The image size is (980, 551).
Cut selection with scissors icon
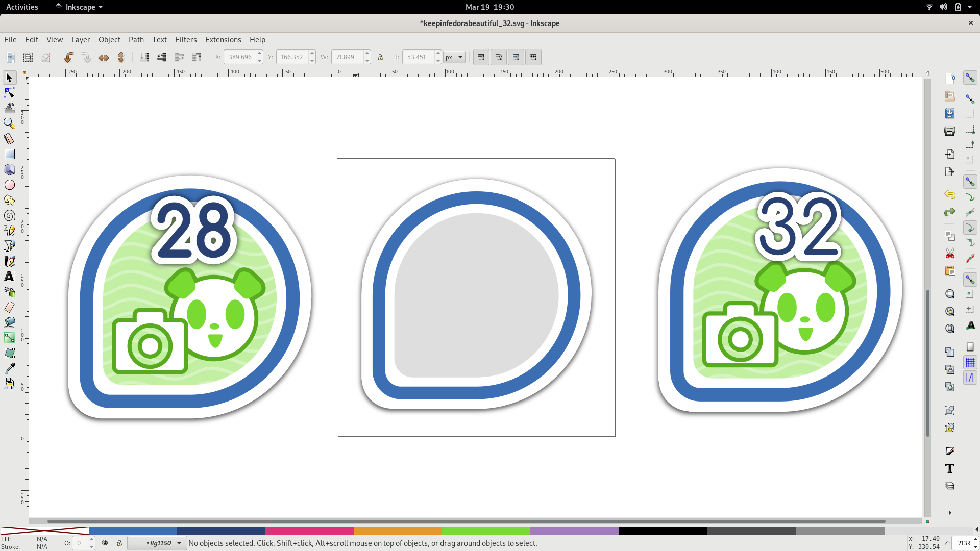(950, 253)
